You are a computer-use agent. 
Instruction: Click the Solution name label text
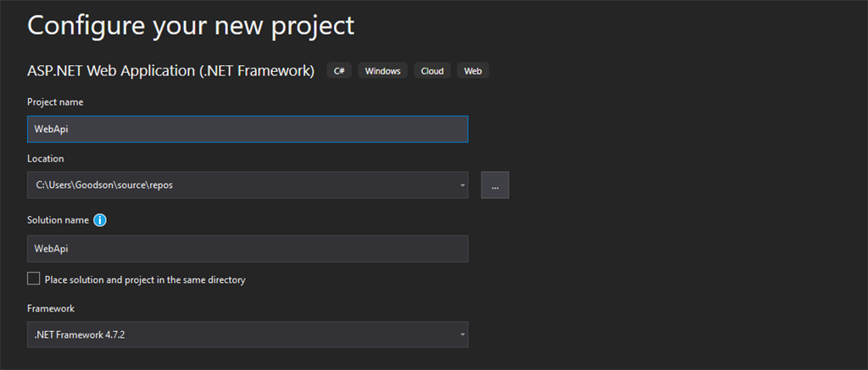click(58, 220)
